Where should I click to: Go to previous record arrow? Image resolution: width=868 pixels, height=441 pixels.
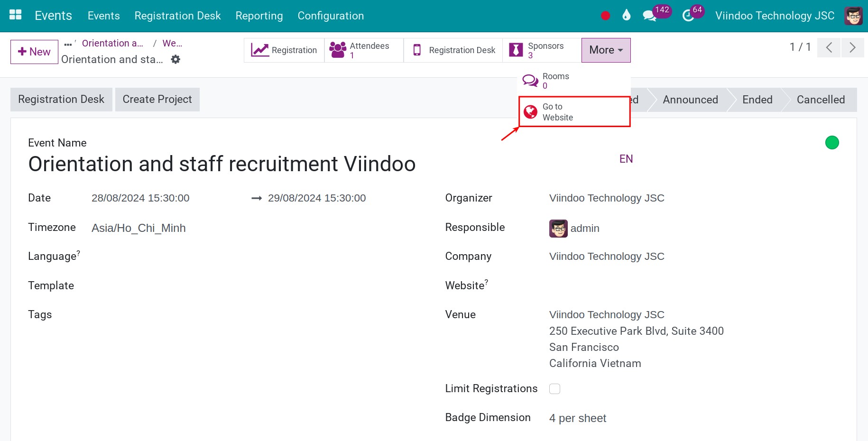point(829,47)
